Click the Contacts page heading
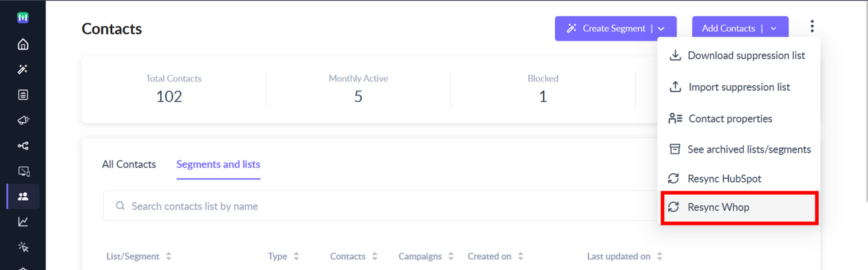Screen dimensions: 868x270 [x=112, y=29]
